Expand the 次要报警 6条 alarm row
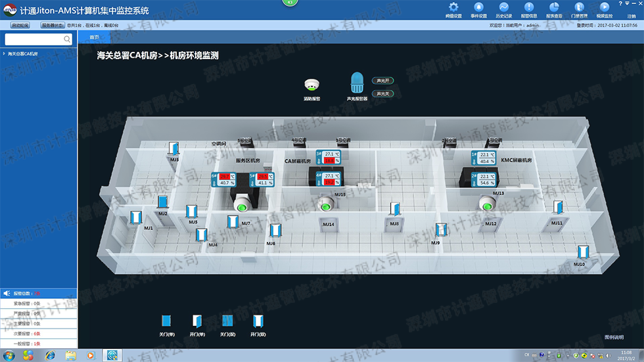The image size is (644, 362). click(x=26, y=334)
